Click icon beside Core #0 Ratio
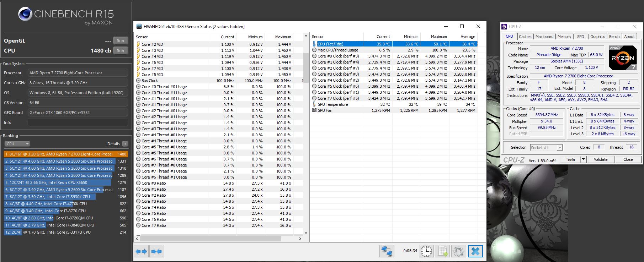644x262 pixels. pos(138,183)
